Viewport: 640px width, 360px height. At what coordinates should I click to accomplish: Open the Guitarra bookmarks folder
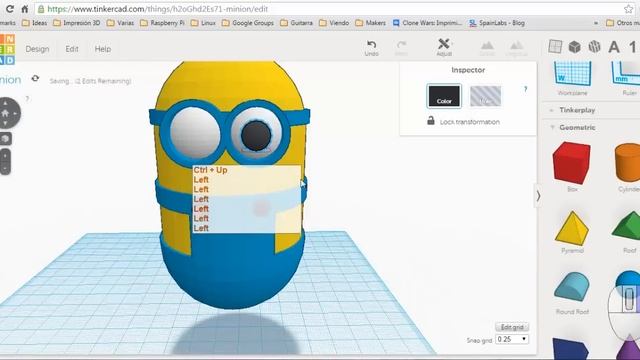[296, 23]
